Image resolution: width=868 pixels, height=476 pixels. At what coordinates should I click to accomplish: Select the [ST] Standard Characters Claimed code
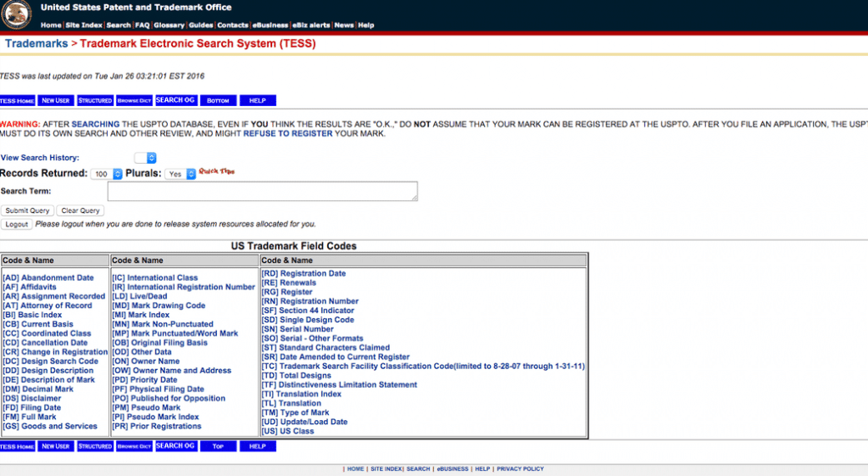(x=325, y=348)
